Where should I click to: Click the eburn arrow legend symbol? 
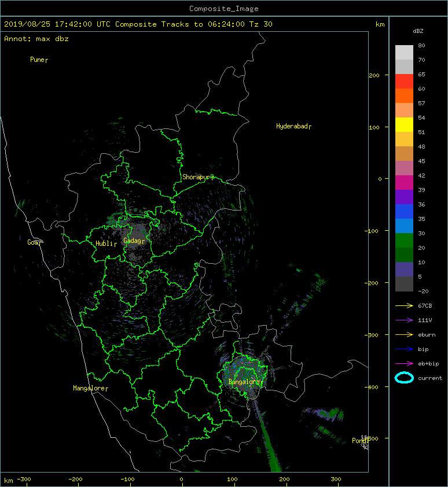(404, 335)
